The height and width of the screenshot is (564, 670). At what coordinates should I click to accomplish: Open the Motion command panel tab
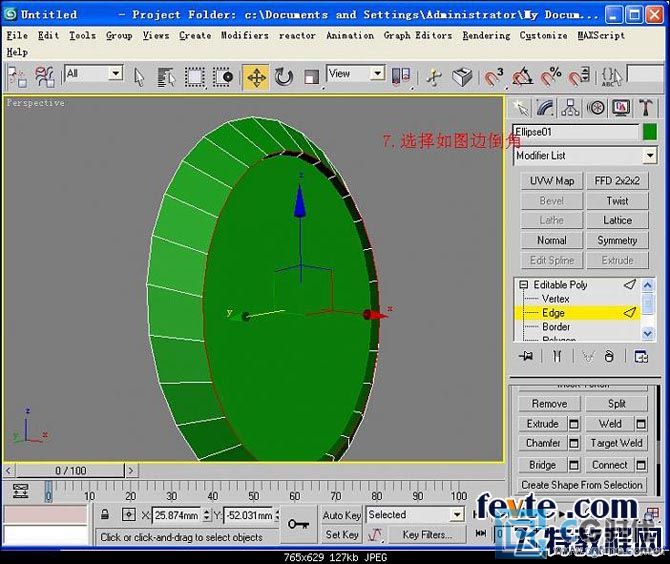coord(595,108)
